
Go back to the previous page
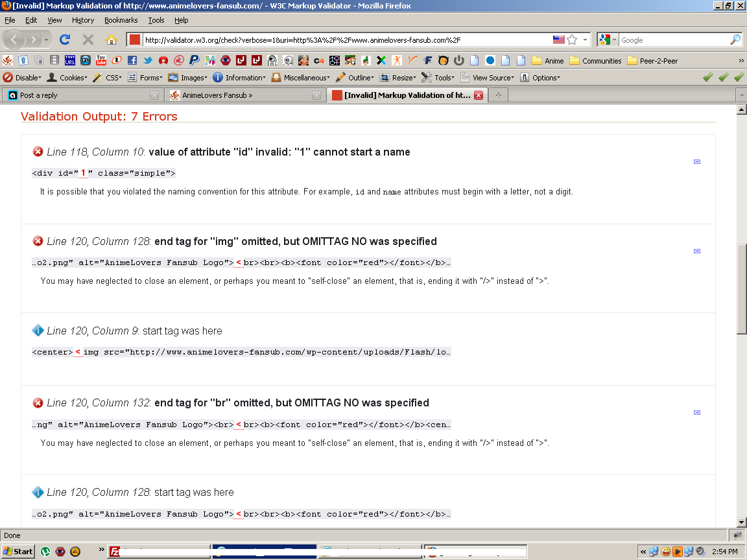pyautogui.click(x=14, y=40)
